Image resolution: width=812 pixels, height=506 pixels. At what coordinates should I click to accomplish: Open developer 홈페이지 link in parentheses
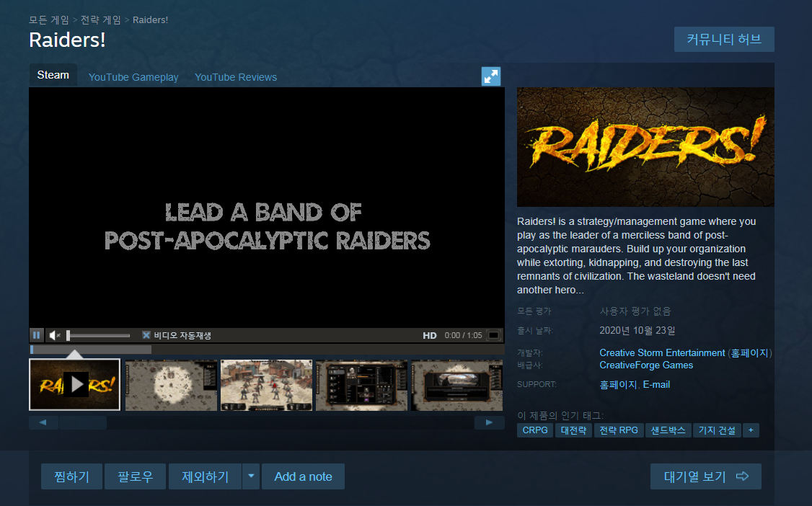click(749, 353)
